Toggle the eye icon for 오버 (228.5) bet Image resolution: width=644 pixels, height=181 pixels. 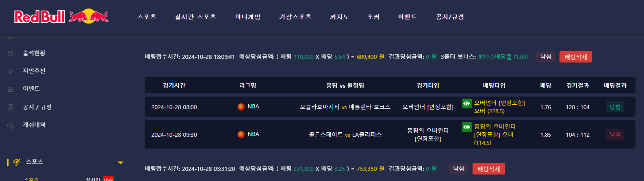(x=467, y=103)
